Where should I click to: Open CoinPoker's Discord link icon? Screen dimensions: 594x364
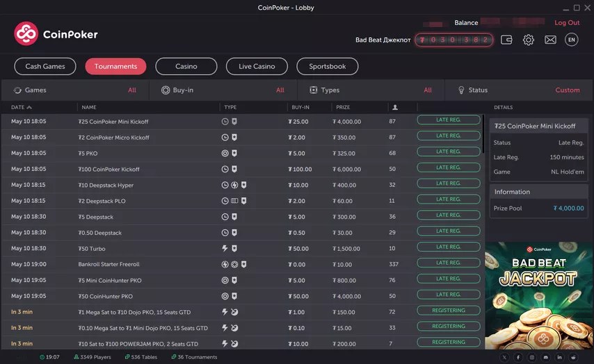(545, 357)
